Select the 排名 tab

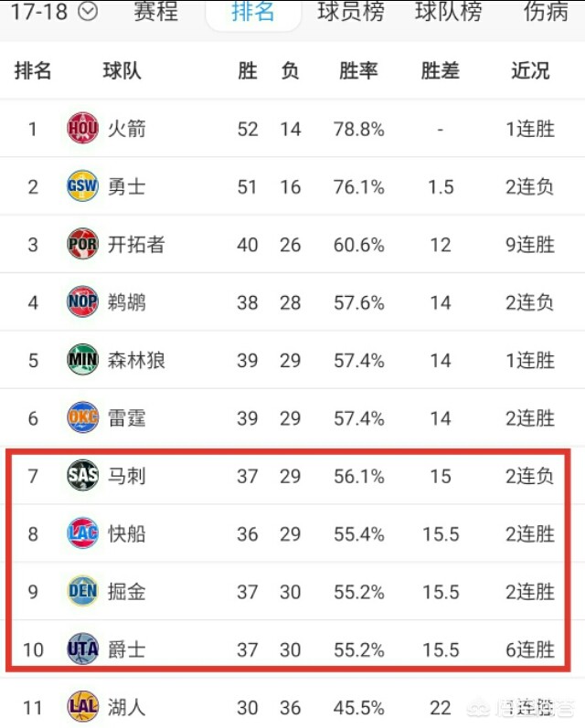click(x=253, y=12)
